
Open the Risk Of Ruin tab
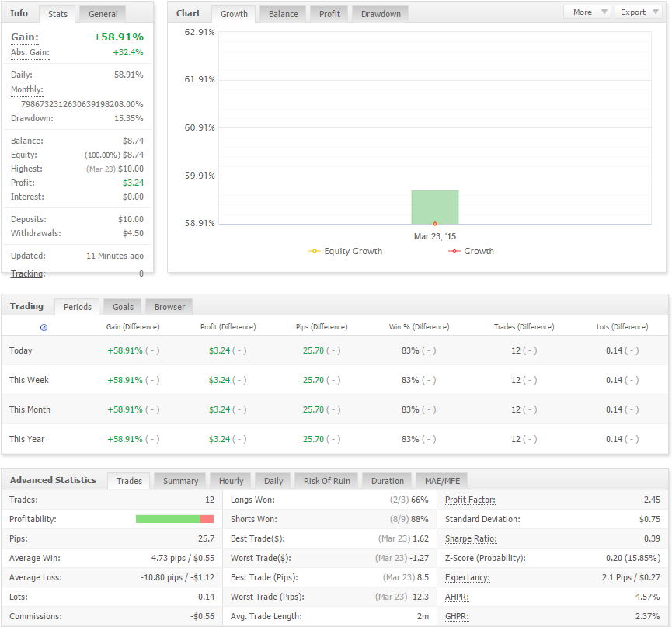coord(326,481)
